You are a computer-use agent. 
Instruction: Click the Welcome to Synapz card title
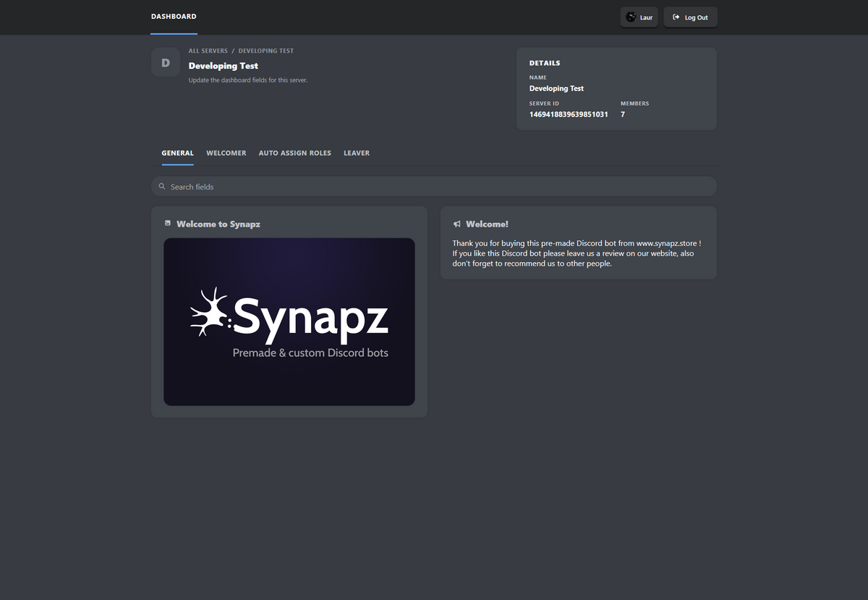click(218, 224)
